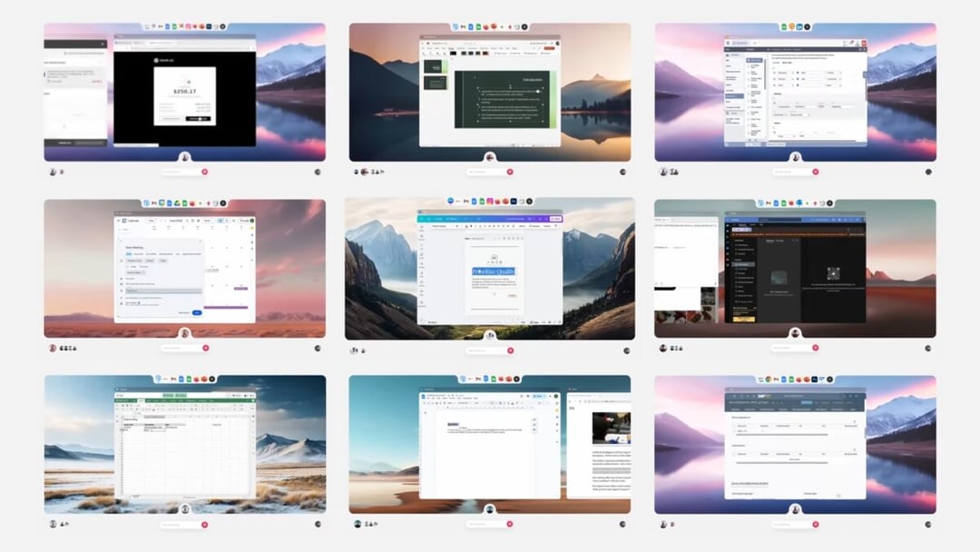Select the Italic icon in the Canva toolbar
Viewport: 980px width, 552px height.
[x=475, y=226]
